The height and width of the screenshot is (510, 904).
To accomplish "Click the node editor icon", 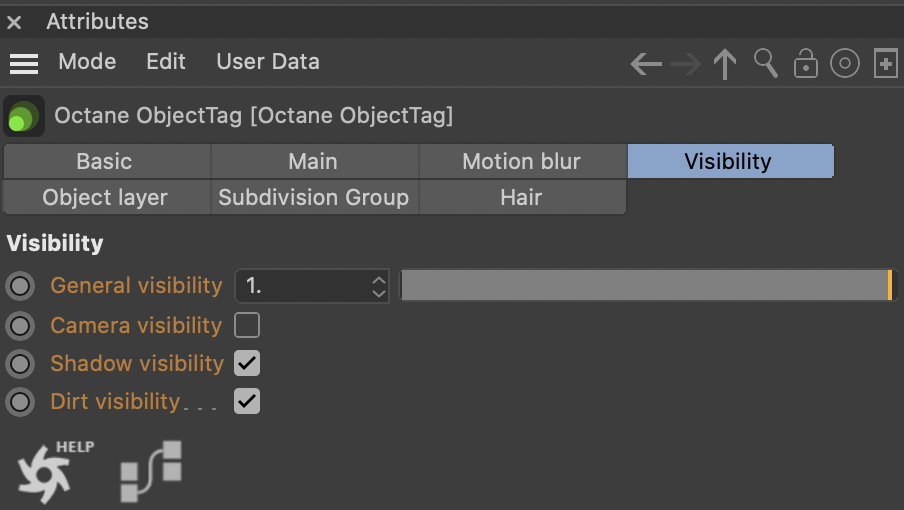I will (151, 471).
